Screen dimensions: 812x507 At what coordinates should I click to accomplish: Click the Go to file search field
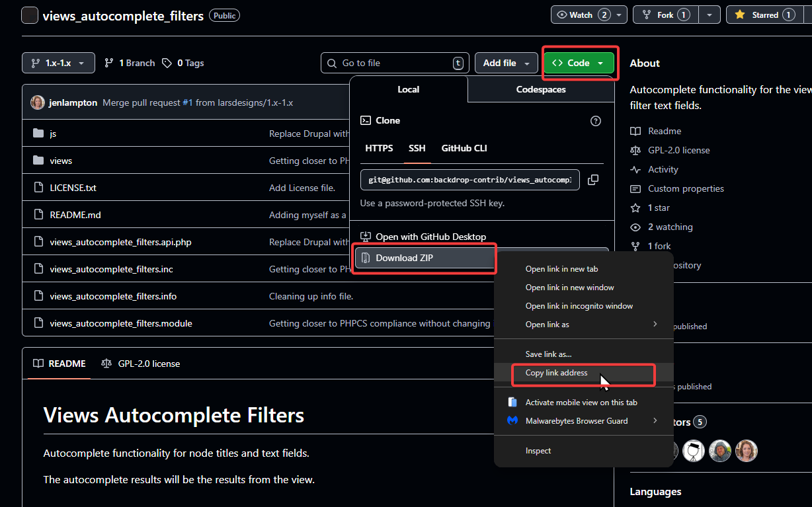coord(394,63)
